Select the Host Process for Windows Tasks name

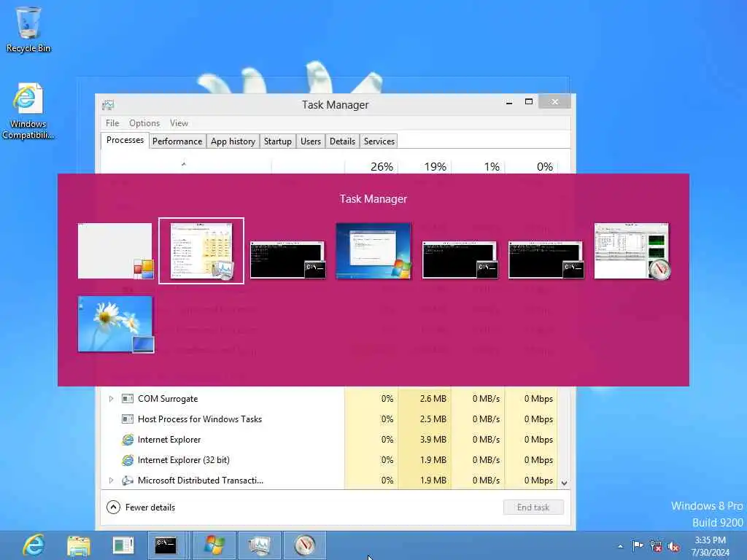[200, 419]
